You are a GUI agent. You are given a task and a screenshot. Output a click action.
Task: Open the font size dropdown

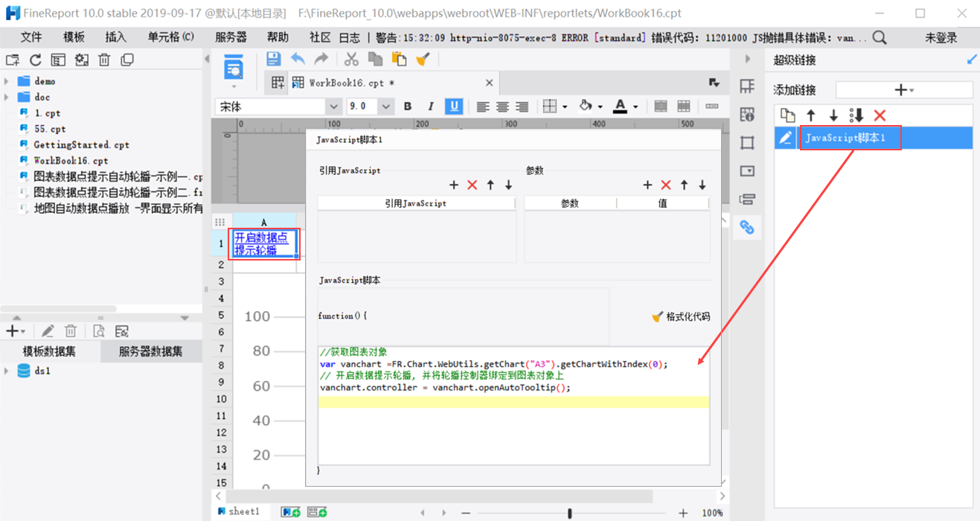click(386, 107)
